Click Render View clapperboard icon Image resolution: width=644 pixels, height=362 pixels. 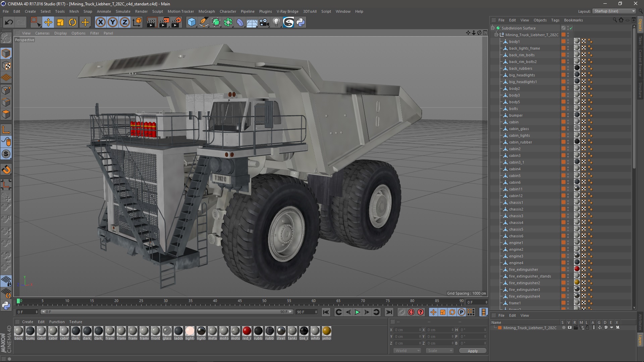coord(152,22)
